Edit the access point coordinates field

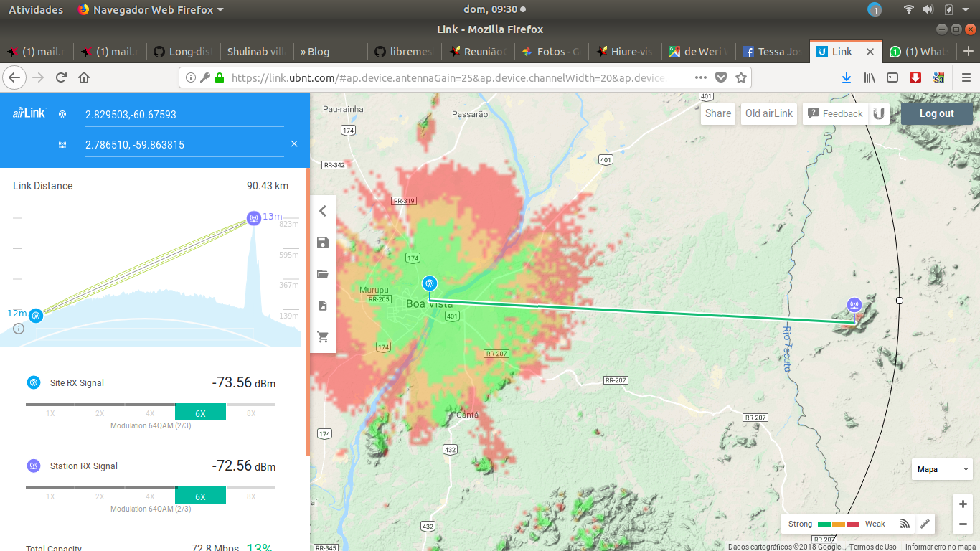[184, 115]
